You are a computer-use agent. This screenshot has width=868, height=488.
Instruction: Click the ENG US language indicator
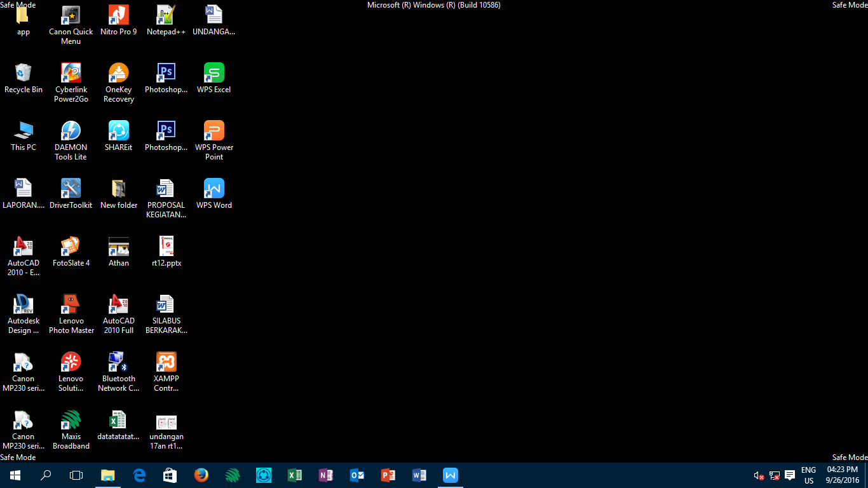click(x=808, y=475)
